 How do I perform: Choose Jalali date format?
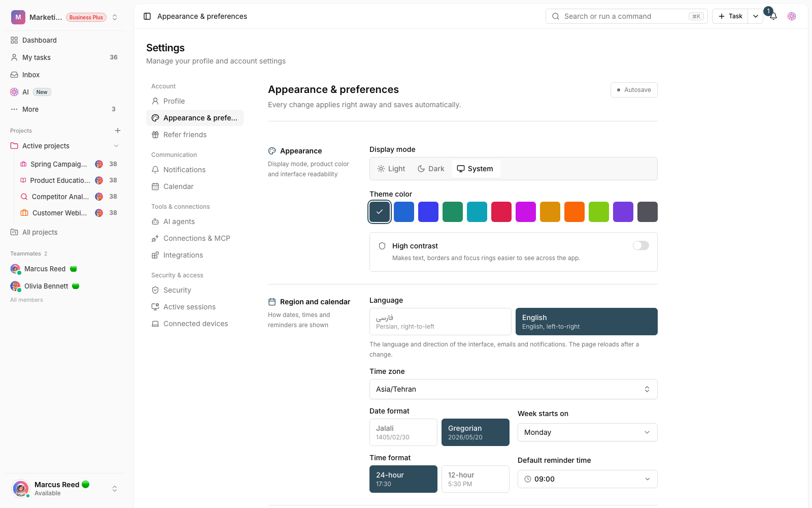(x=403, y=432)
